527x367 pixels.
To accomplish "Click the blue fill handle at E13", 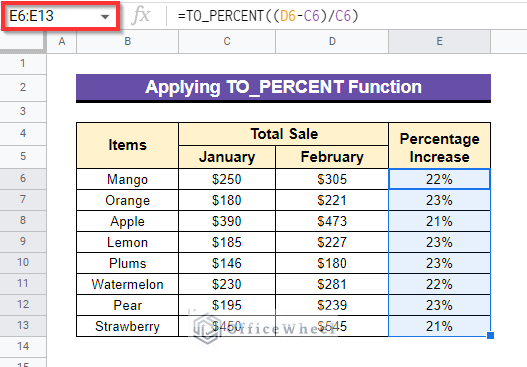I will (490, 335).
